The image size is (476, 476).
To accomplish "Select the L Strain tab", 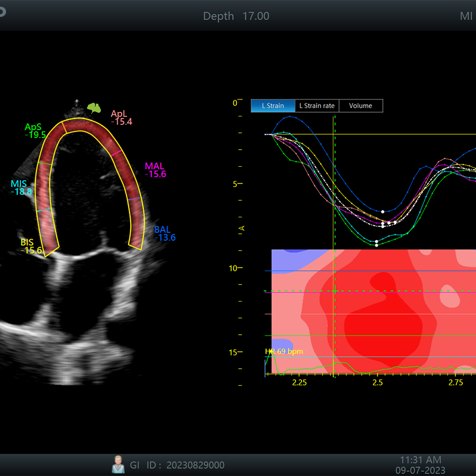I will pos(273,106).
